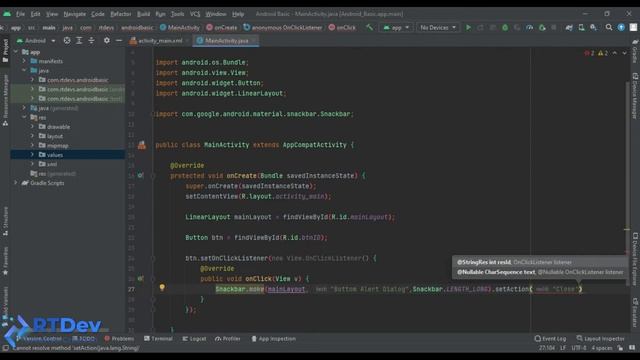Open the Profiler tool window
Image resolution: width=640 pixels, height=360 pixels.
(x=228, y=339)
